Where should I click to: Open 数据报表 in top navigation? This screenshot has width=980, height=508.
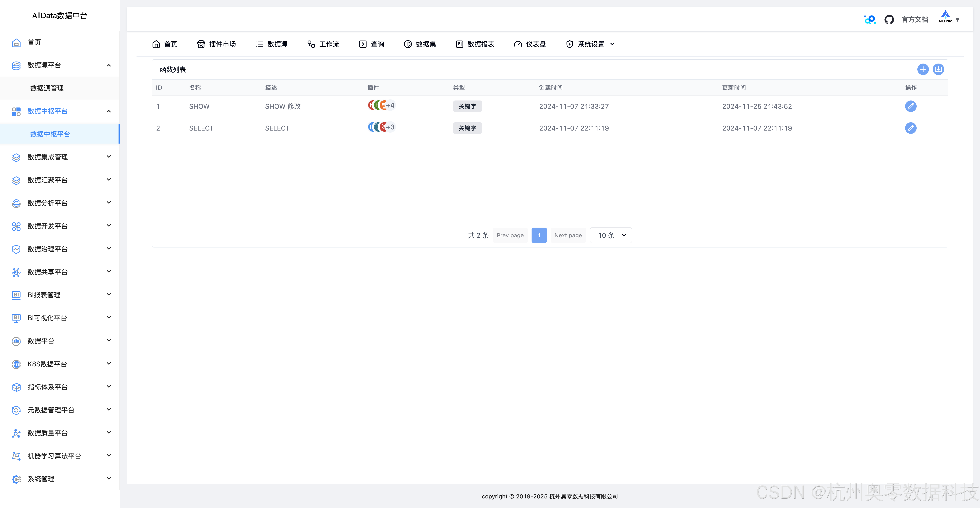point(475,44)
